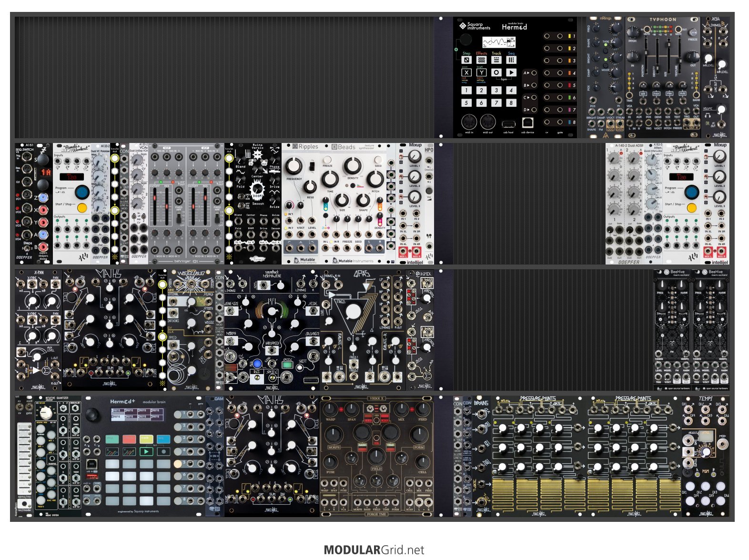Start playback with the Hermod play button
Screen dimensions: 749x560
(511, 72)
